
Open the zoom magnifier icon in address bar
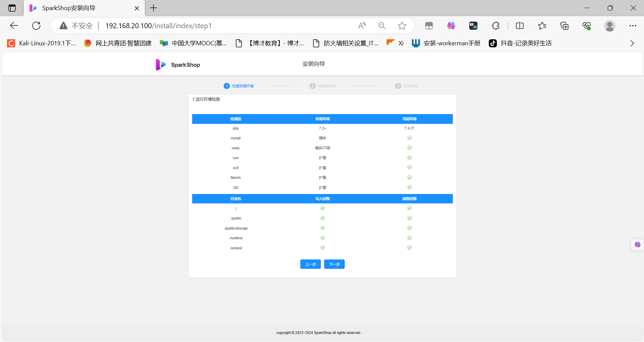point(382,26)
